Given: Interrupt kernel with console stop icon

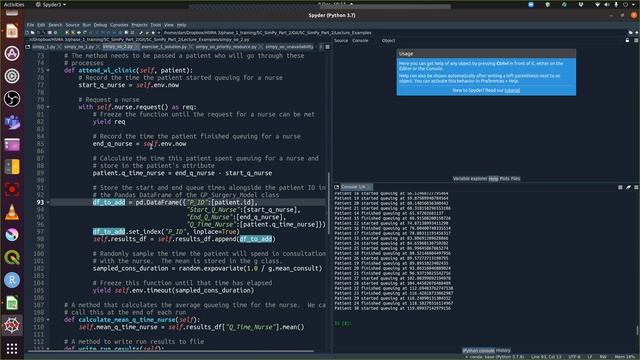Looking at the screenshot, I should click(620, 187).
